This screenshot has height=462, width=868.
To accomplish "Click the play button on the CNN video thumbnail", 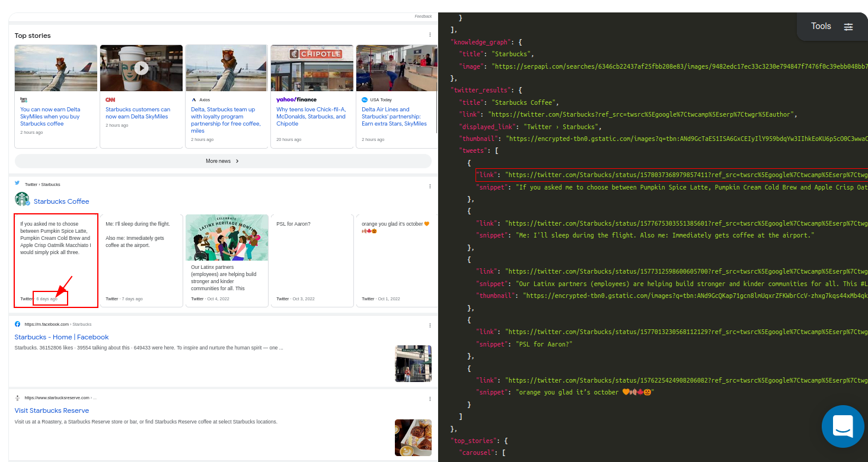I will tap(141, 68).
